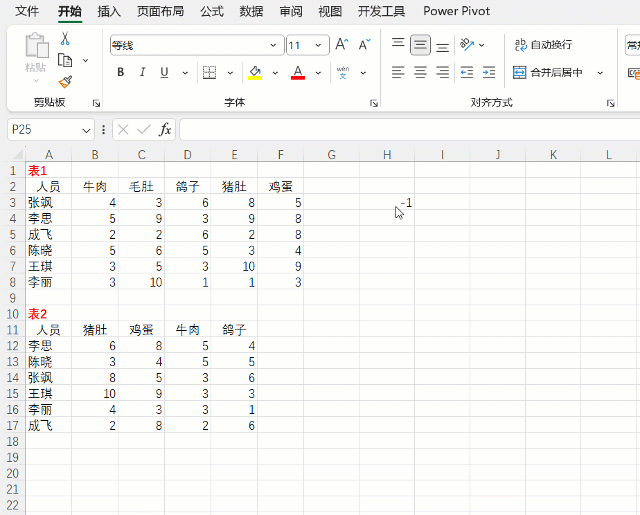
Task: Click 合并后居中 merge and center
Action: click(547, 73)
